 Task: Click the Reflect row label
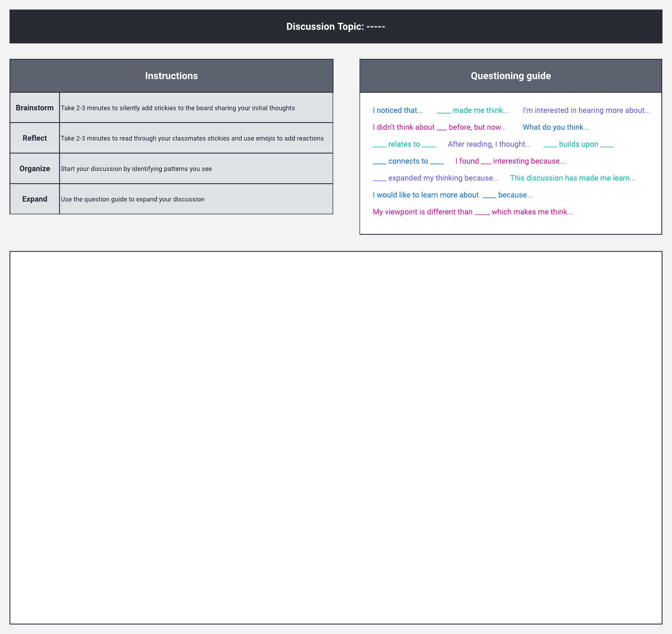35,138
